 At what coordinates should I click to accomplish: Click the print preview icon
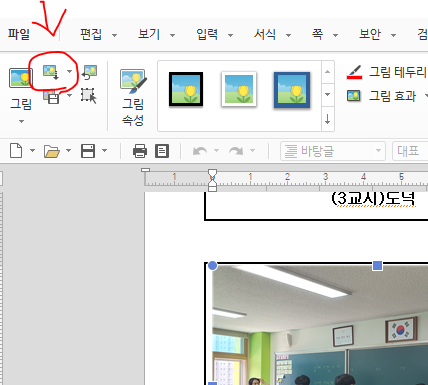[x=162, y=151]
